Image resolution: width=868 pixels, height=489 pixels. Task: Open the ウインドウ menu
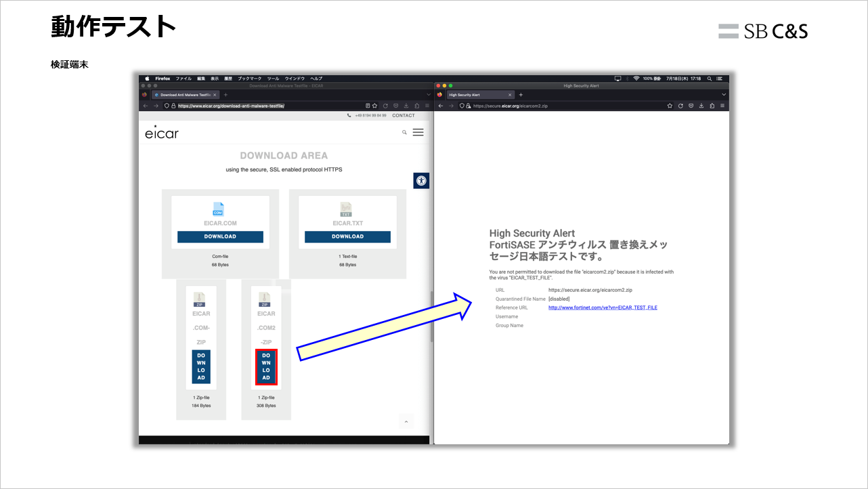point(295,79)
